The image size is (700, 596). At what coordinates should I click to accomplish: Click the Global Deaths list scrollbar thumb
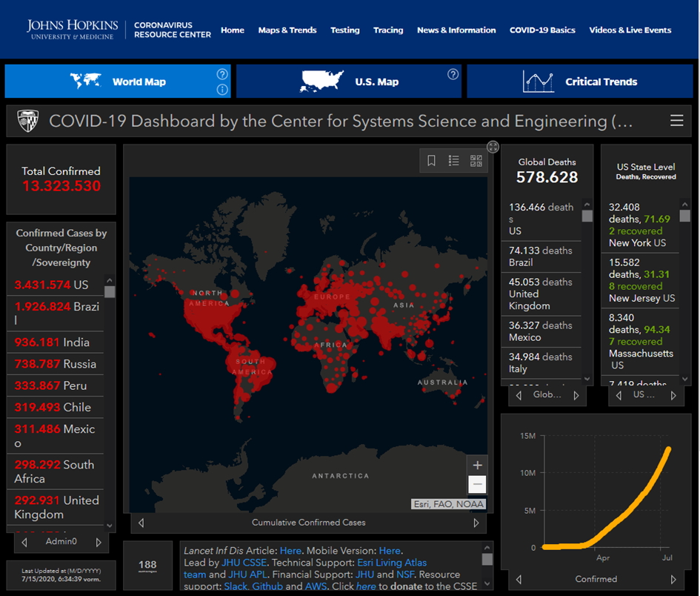pyautogui.click(x=587, y=216)
